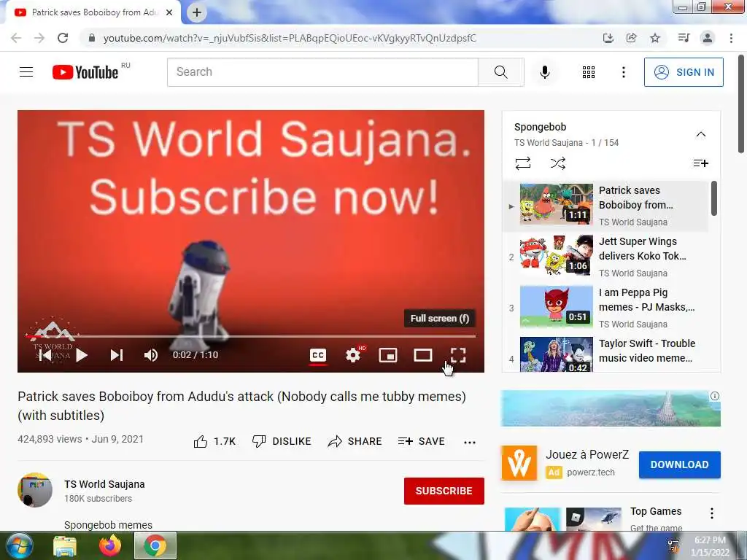
Task: Click the search magnifier button
Action: (500, 72)
